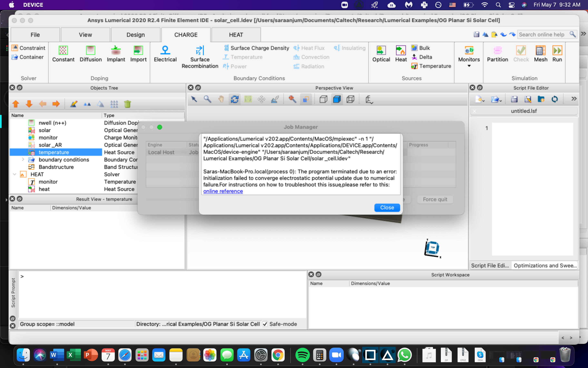Click into the Script Prompt input area
This screenshot has height=368, width=588.
coord(162,294)
